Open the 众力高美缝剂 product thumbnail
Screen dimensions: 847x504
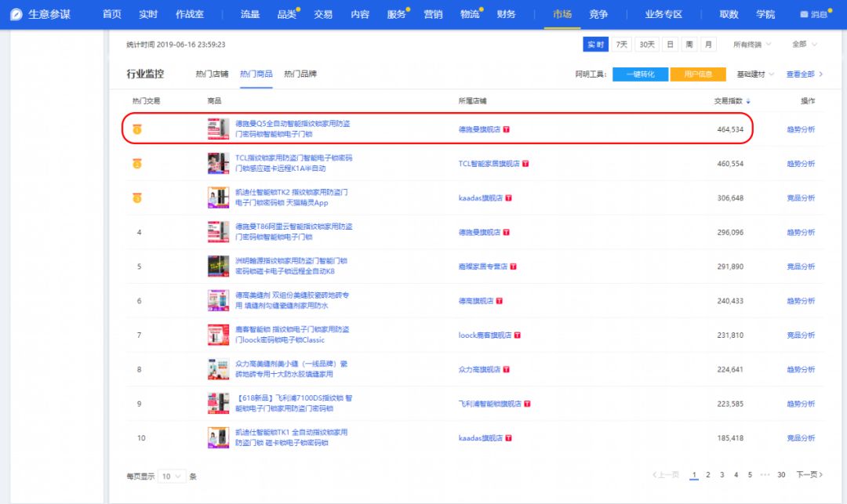218,369
